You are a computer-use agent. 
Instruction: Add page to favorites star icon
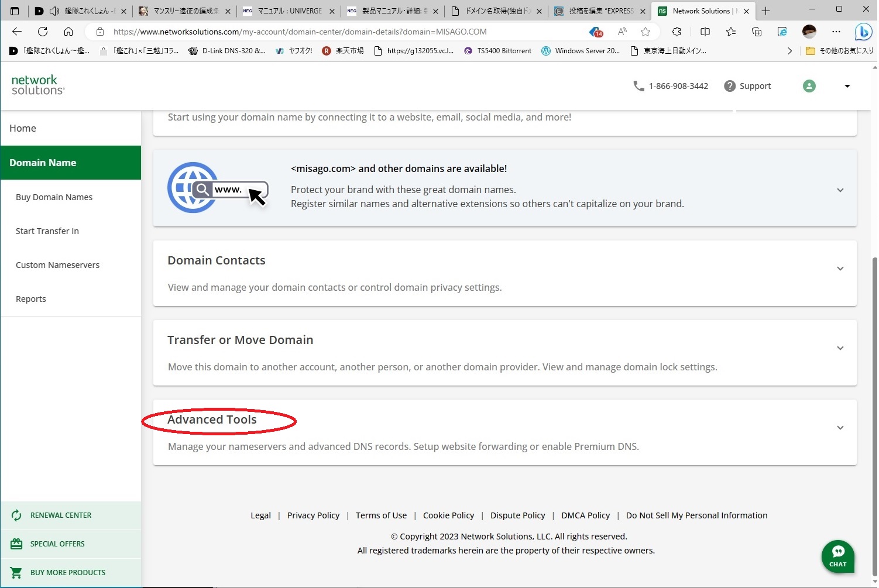tap(645, 32)
